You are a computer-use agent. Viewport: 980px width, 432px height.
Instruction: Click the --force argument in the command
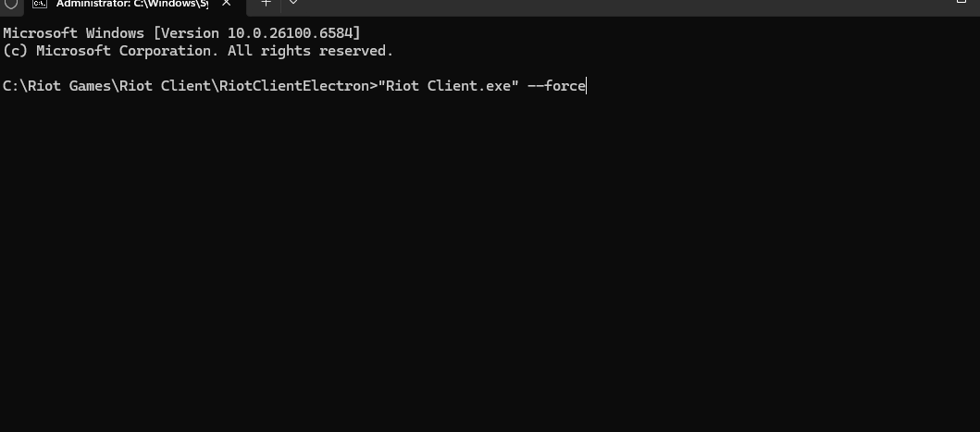[x=556, y=86]
